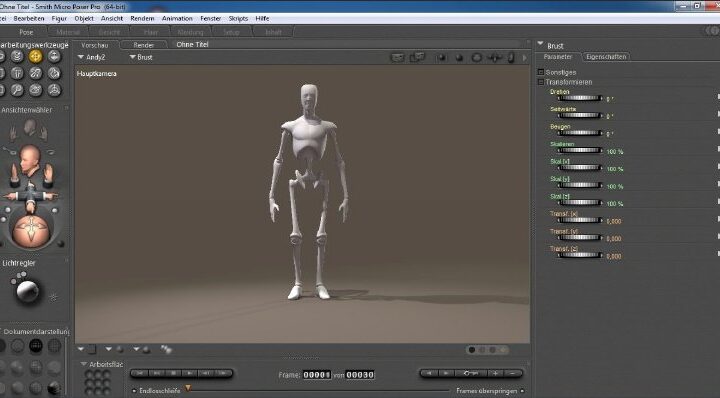
Task: Collapse the Transformieren group checkbox
Action: 541,82
